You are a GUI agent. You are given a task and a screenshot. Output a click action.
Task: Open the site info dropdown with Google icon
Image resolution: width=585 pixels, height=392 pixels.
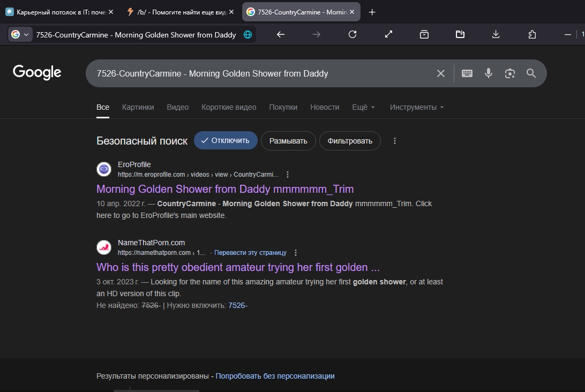coord(20,35)
